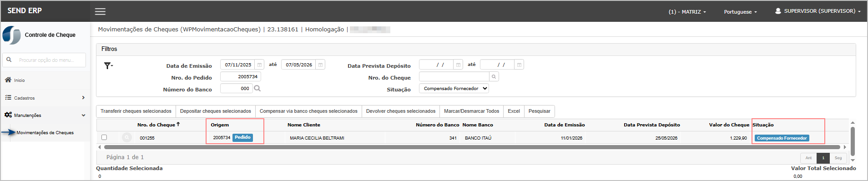Screen dimensions: 868x181
Task: Focus the Data de Emissão end field
Action: pos(298,65)
